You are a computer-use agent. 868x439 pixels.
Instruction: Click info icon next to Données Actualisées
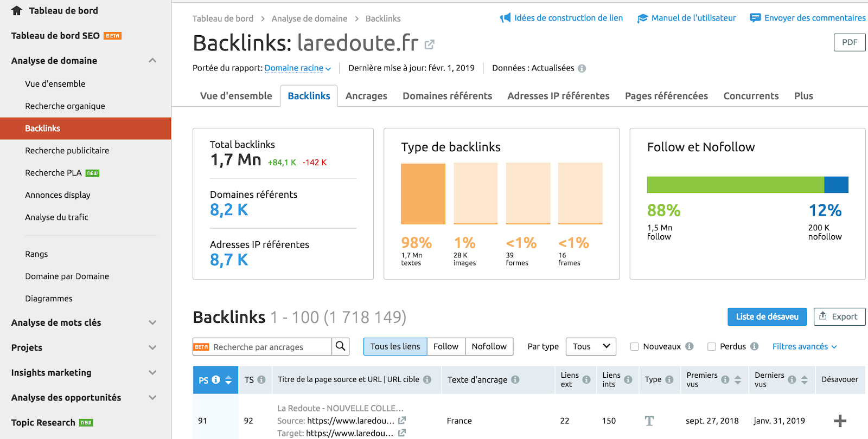click(582, 68)
